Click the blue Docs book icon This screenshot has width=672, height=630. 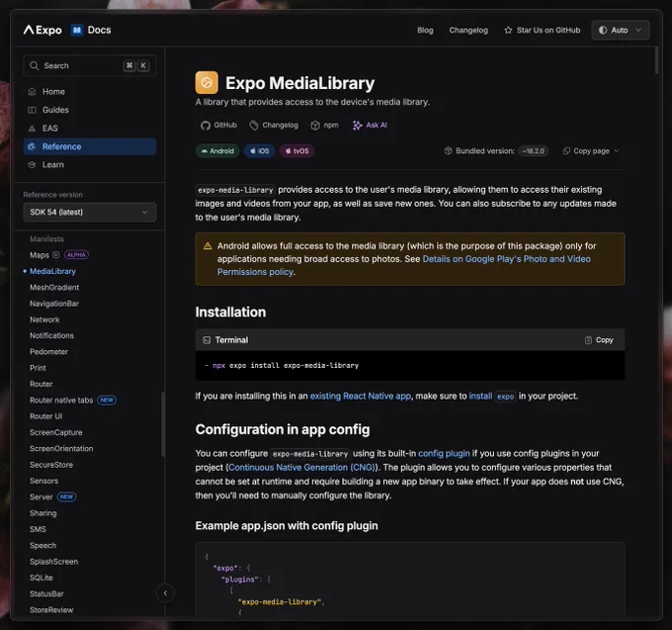77,30
